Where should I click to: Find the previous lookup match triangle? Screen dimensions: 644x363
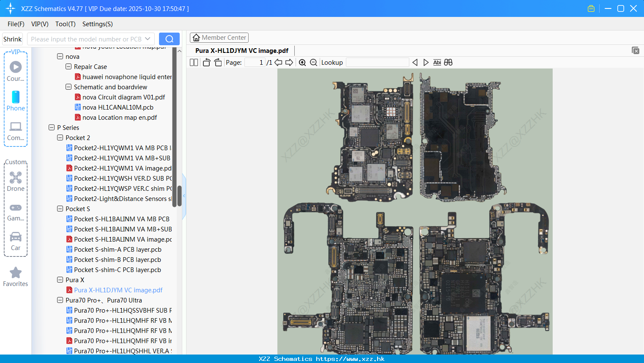click(415, 62)
